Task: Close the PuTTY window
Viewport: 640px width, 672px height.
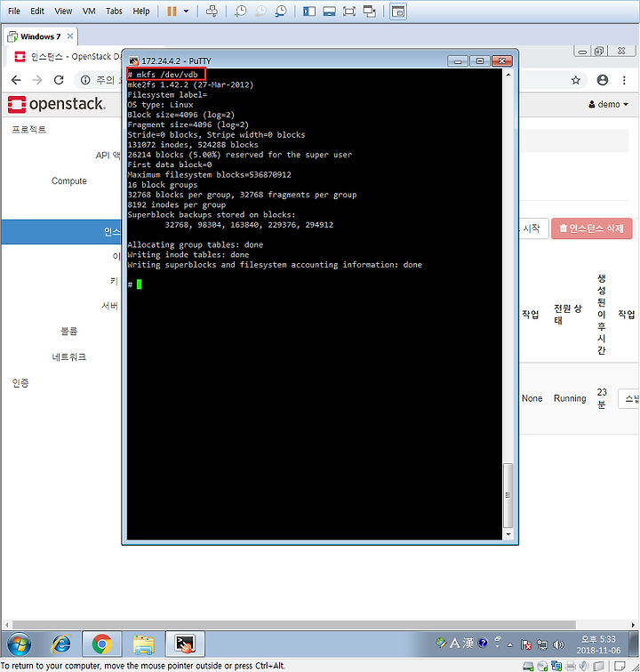Action: point(502,60)
